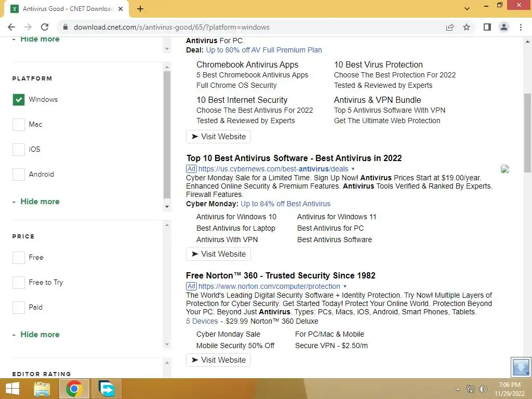Check the Free to Try checkbox
Image resolution: width=532 pixels, height=399 pixels.
click(x=19, y=282)
